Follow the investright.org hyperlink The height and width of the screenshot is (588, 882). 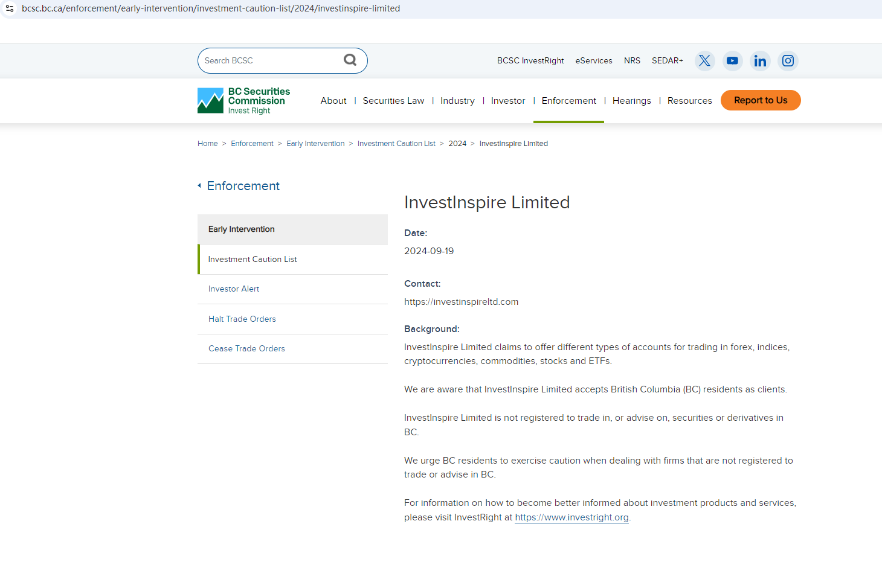(571, 517)
